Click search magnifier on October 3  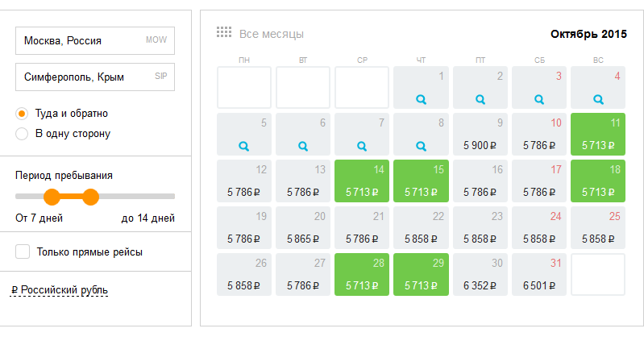539,99
